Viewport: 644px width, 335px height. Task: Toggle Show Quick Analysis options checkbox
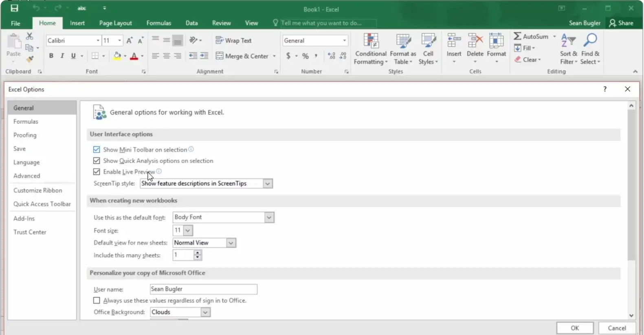coord(97,161)
